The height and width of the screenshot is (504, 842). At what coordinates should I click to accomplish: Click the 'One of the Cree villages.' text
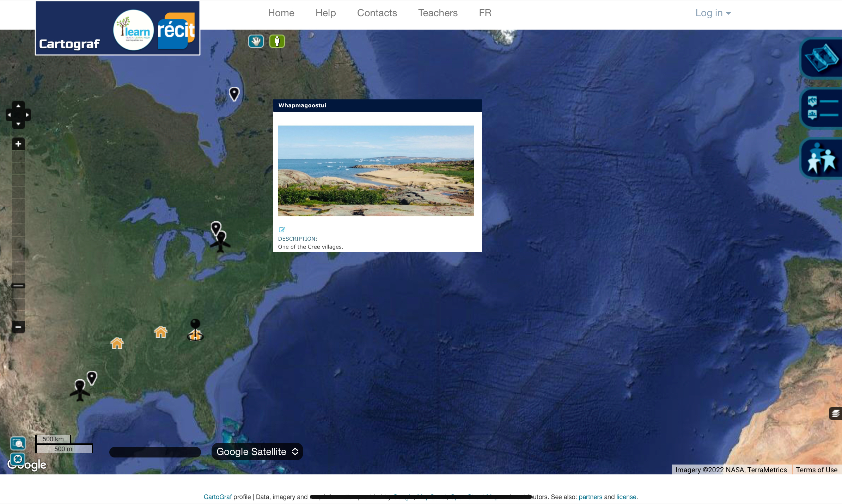310,247
